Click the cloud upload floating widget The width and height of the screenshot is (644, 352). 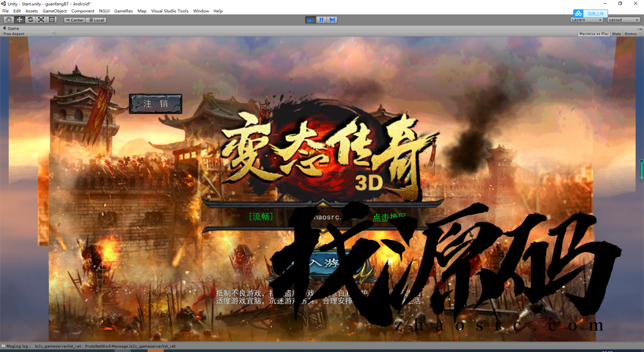pos(590,14)
